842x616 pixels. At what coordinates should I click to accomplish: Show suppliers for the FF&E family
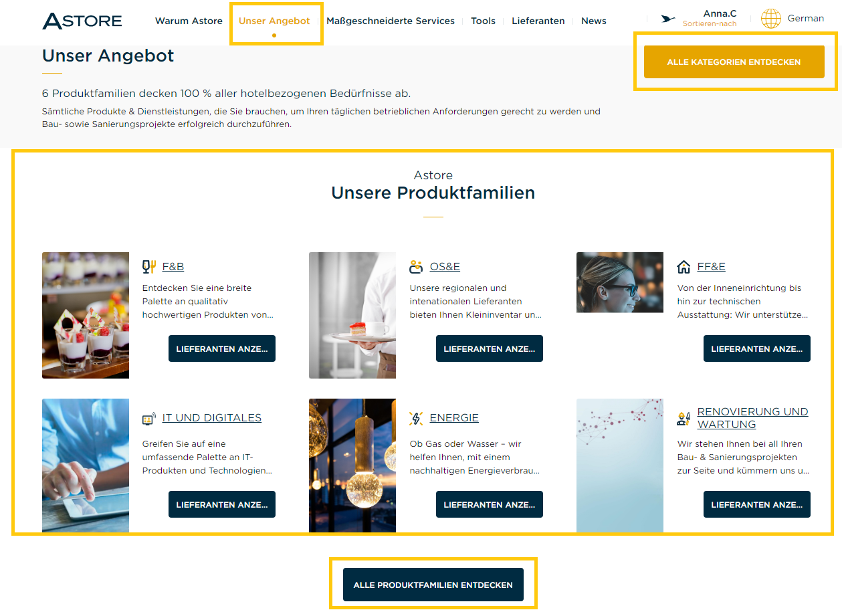click(x=757, y=348)
